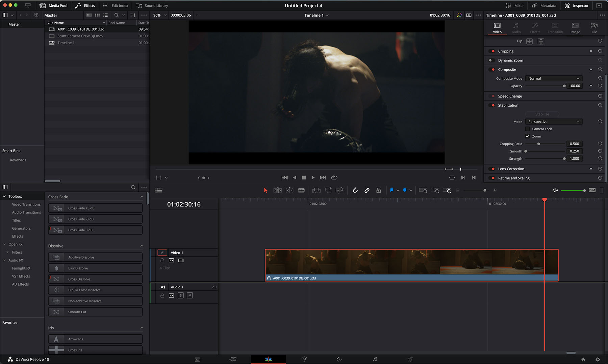Enable the Camera Lock checkbox

pyautogui.click(x=527, y=129)
